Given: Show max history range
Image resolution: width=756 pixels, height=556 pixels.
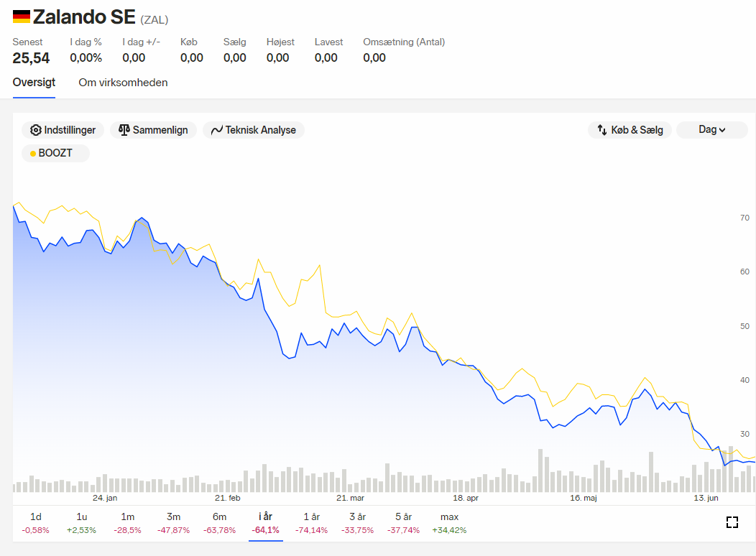Looking at the screenshot, I should (x=449, y=523).
